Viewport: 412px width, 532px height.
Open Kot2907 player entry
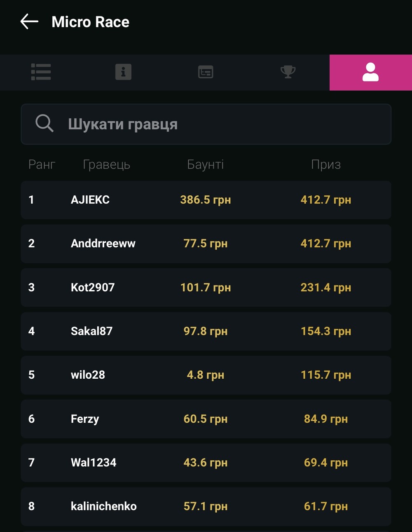pyautogui.click(x=206, y=287)
